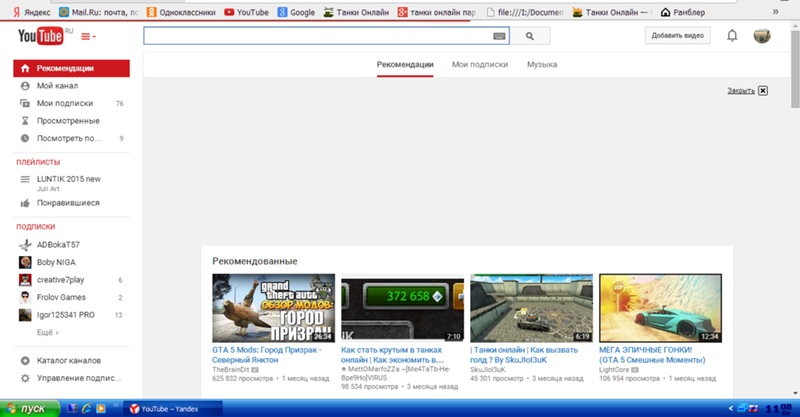The height and width of the screenshot is (417, 800).
Task: Click the plus icon beside Каталог каналов
Action: pyautogui.click(x=25, y=361)
